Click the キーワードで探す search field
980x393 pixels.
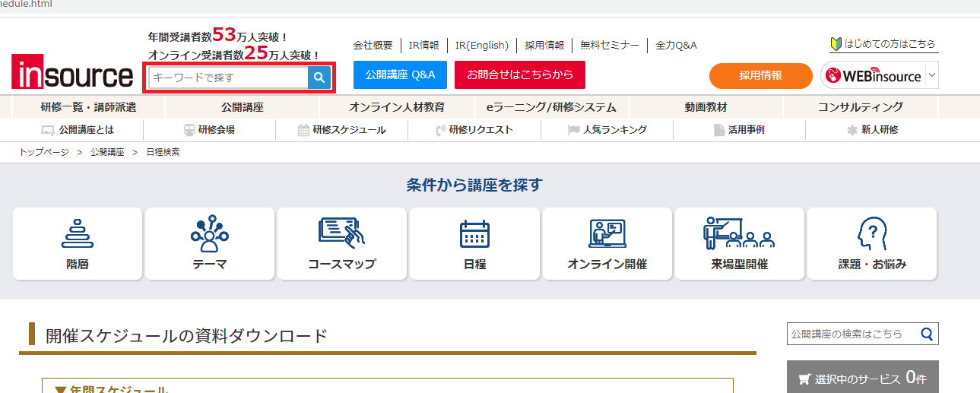pyautogui.click(x=228, y=78)
